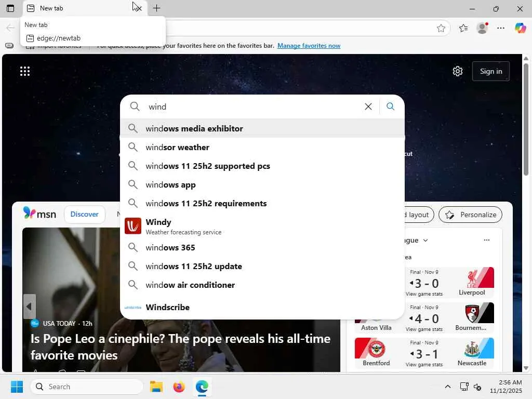This screenshot has width=532, height=399.
Task: Open Manage favorites now link
Action: 309,46
